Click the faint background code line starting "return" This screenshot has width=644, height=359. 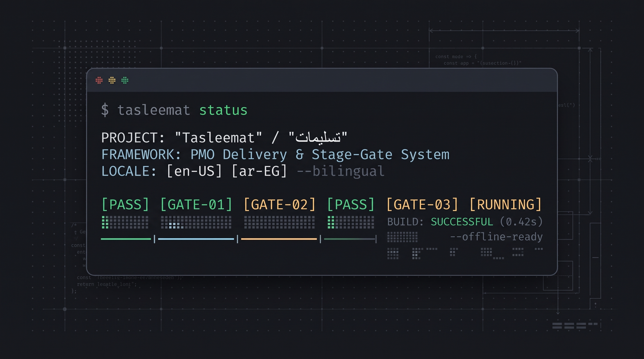(x=107, y=284)
